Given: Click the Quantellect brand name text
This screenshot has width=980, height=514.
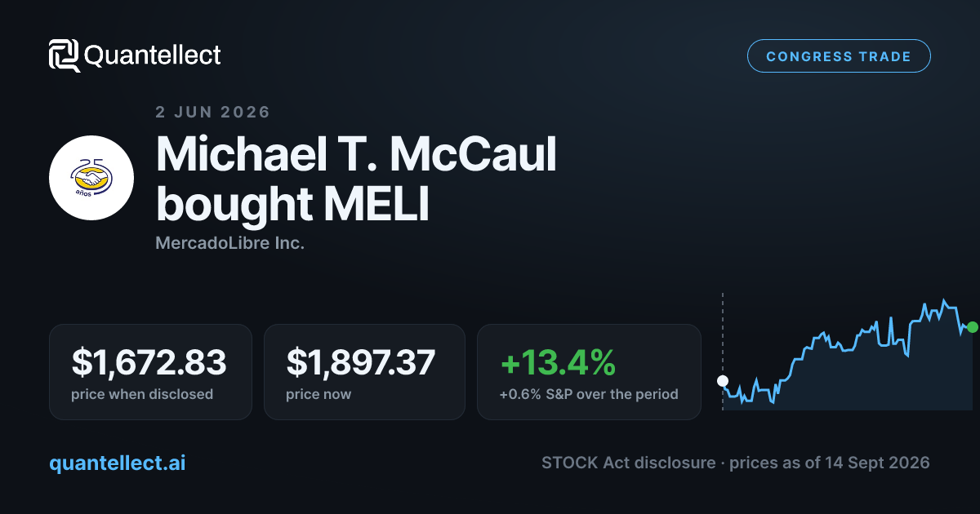Looking at the screenshot, I should (x=153, y=55).
